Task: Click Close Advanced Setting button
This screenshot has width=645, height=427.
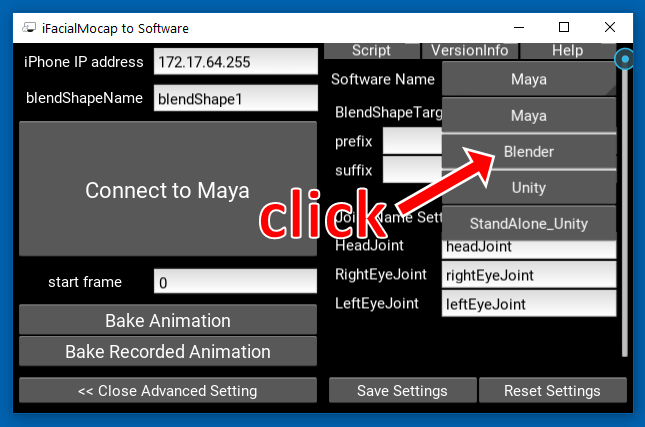Action: tap(168, 390)
